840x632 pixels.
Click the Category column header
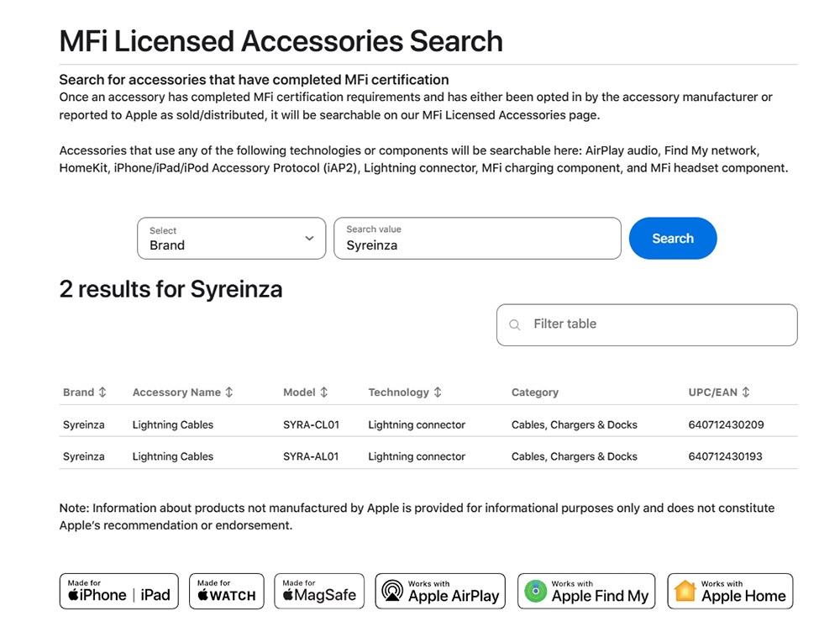pos(535,392)
